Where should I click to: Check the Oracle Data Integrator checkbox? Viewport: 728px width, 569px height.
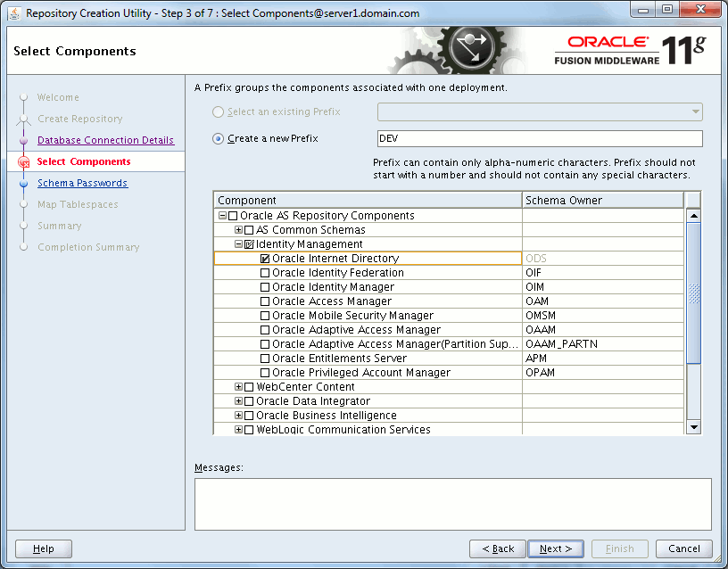tap(249, 401)
